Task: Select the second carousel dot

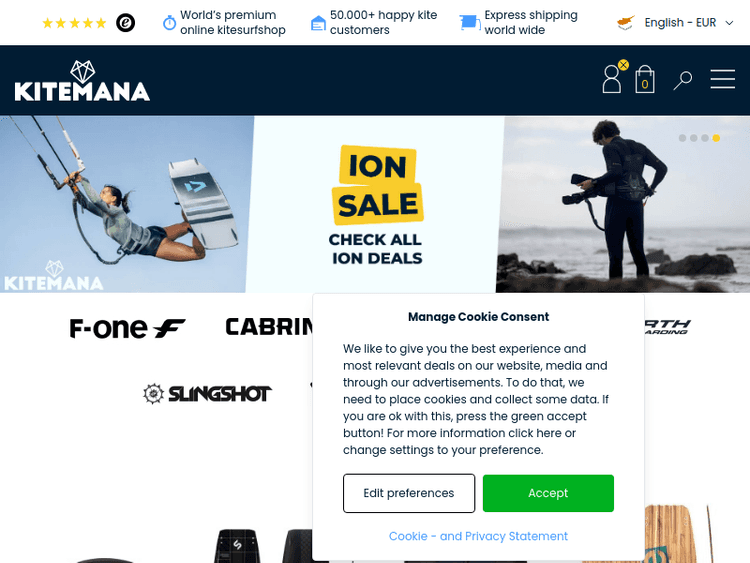Action: (694, 138)
